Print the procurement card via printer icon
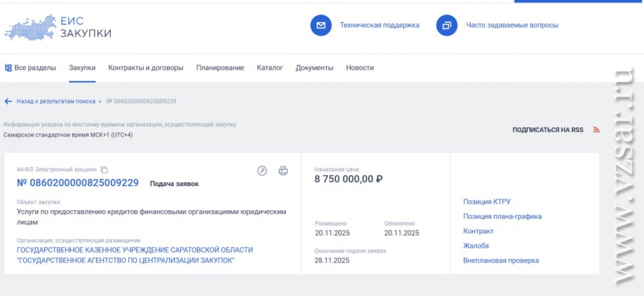Image resolution: width=644 pixels, height=296 pixels. (x=283, y=170)
